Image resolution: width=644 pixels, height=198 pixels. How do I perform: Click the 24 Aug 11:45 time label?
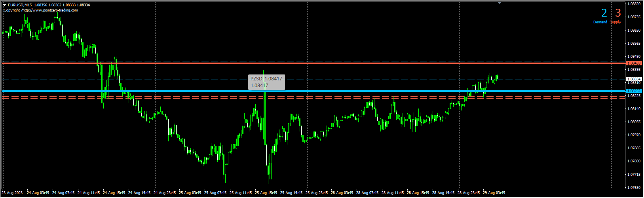[x=89, y=193]
